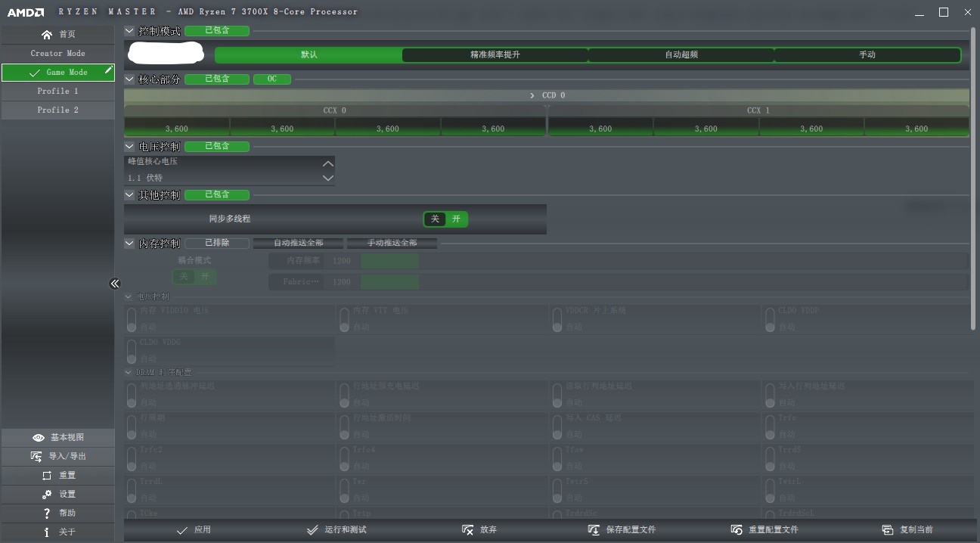Collapse the sidebar with the double-arrow icon
The width and height of the screenshot is (980, 543).
click(115, 284)
